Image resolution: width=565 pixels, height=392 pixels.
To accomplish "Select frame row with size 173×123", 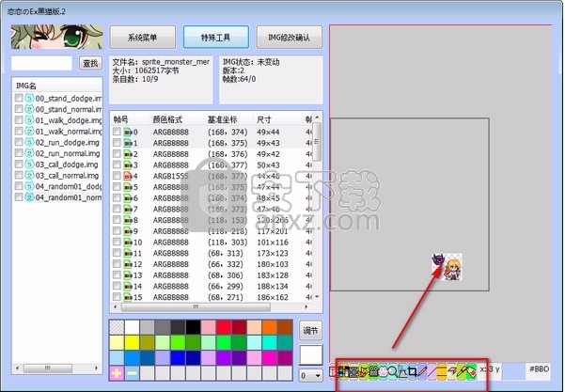I will pyautogui.click(x=212, y=253).
